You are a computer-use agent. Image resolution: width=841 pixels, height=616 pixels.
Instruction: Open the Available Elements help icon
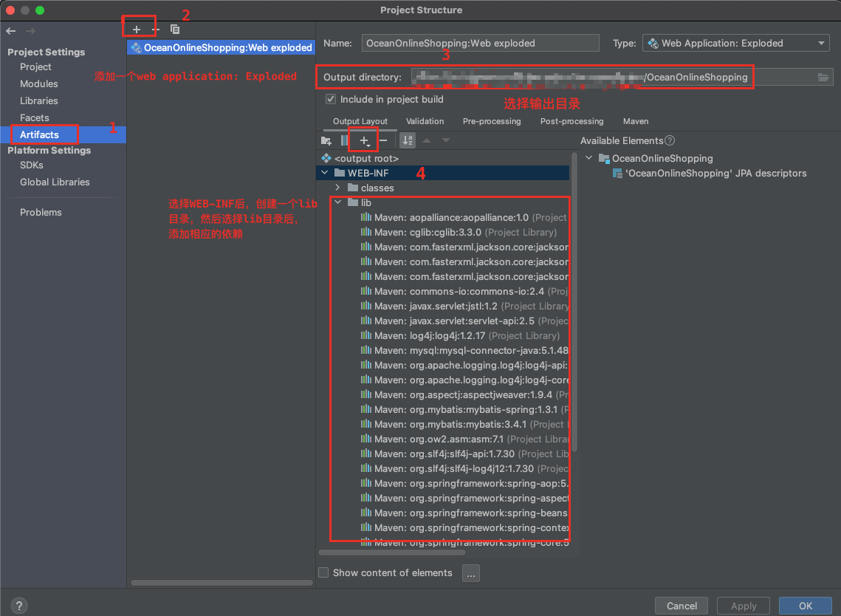click(670, 140)
